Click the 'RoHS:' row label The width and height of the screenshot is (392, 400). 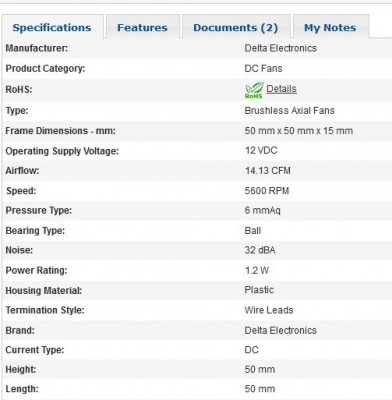[x=19, y=89]
